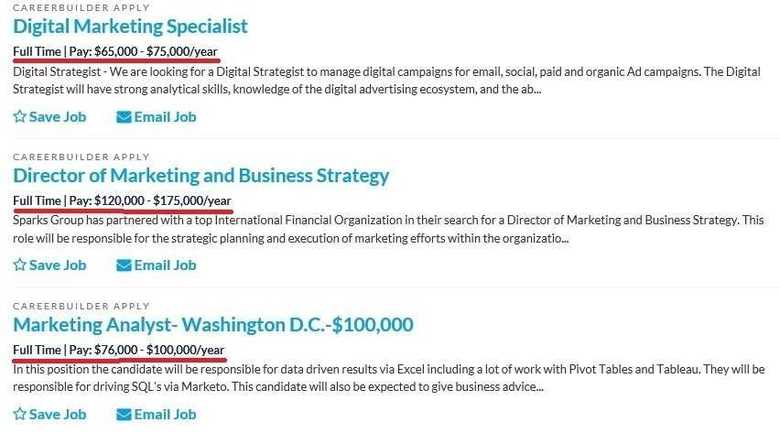The width and height of the screenshot is (780, 433).
Task: Click the $120,000 - $175,000/year pay line
Action: [122, 201]
